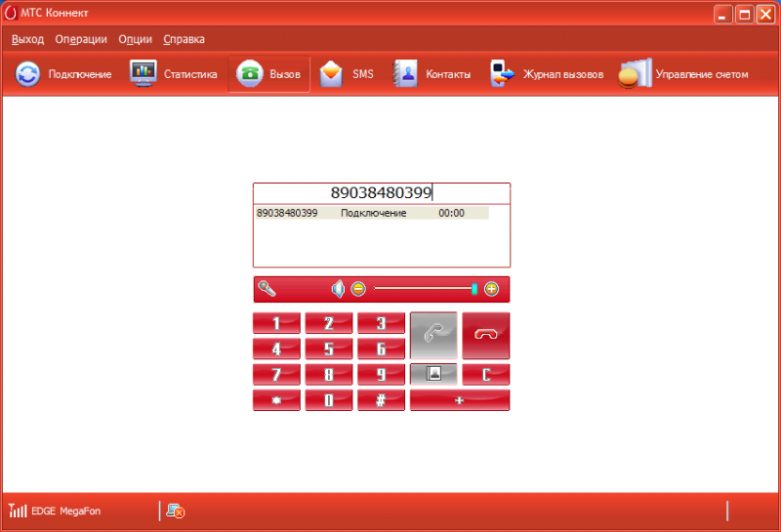
Task: Click EDGE MegaFon network status text
Action: 65,512
